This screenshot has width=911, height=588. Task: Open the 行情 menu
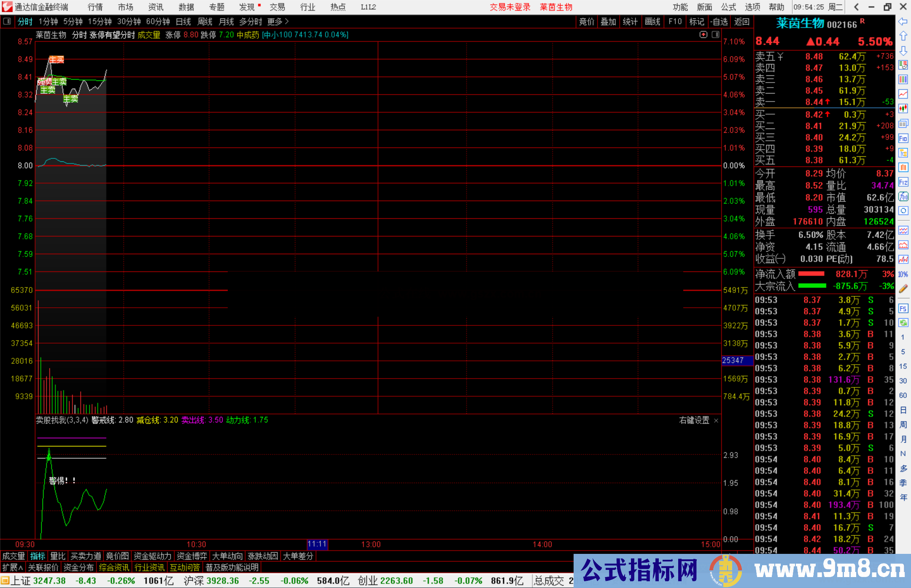[95, 7]
